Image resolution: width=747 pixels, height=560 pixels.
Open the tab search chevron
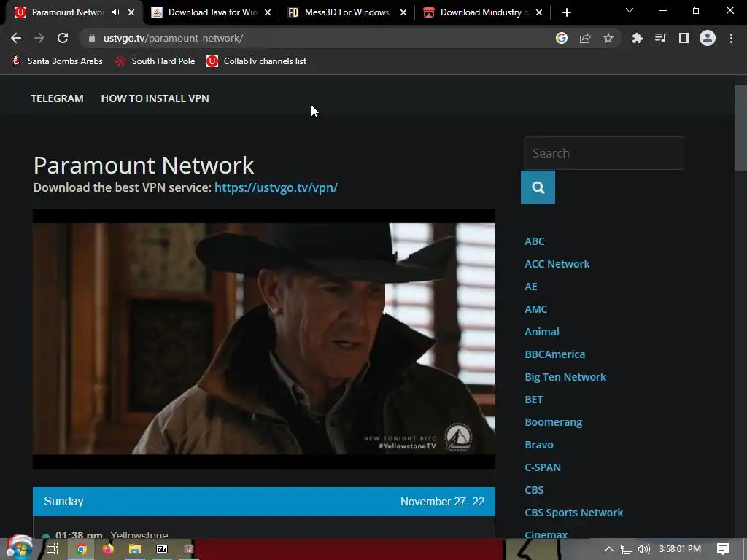[x=630, y=10]
